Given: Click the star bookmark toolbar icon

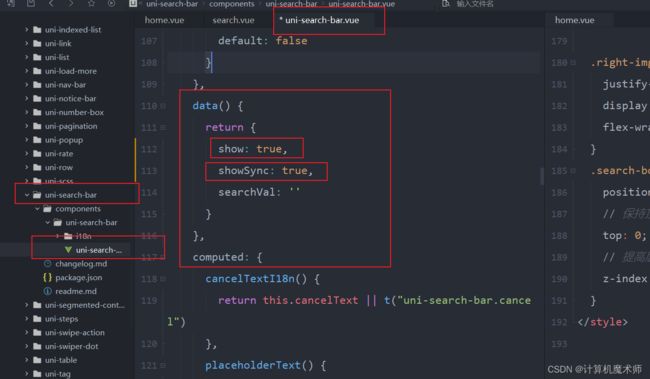Looking at the screenshot, I should (91, 3).
